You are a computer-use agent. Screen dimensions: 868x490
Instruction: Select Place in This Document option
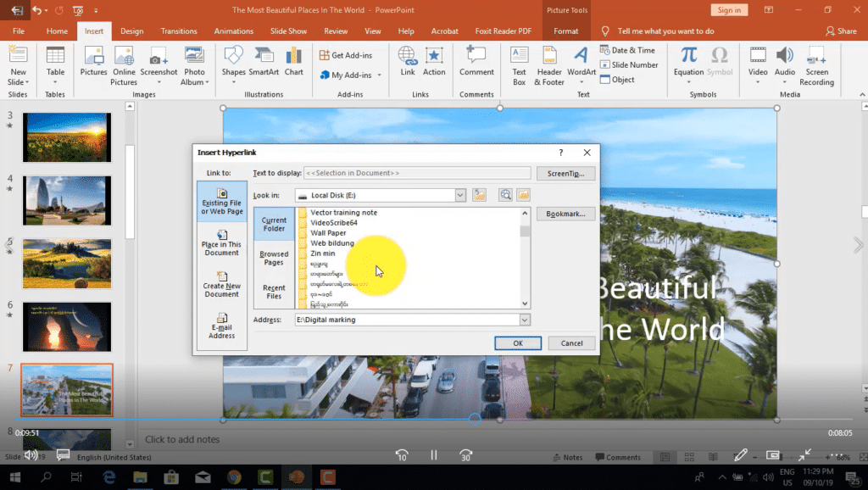(x=222, y=243)
